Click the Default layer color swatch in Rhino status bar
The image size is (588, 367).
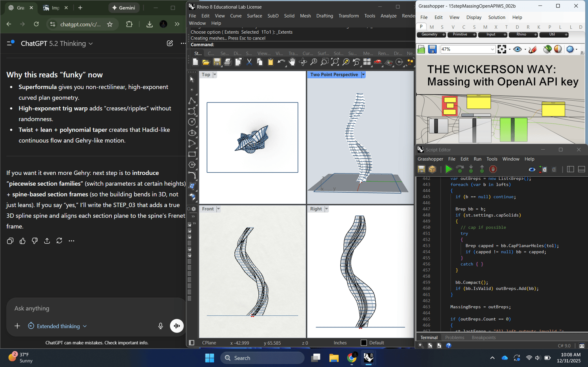[x=364, y=343]
